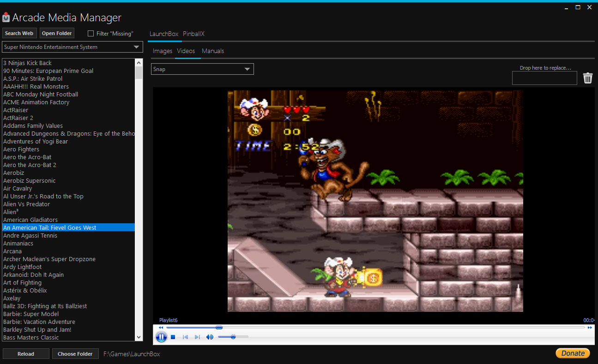Click the game list scrollbar up arrow
Image resolution: width=598 pixels, height=364 pixels.
tap(139, 62)
